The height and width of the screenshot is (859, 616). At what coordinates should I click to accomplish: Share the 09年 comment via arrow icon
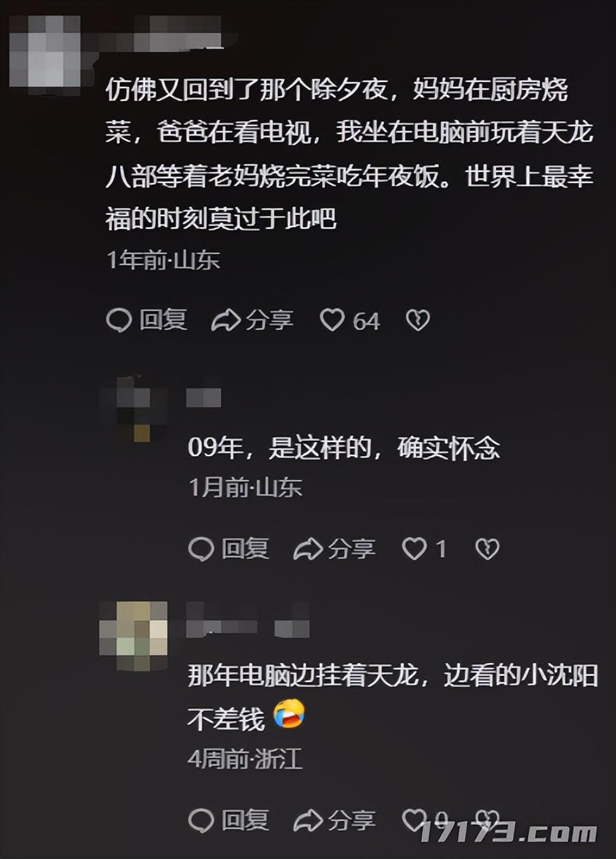tap(307, 548)
